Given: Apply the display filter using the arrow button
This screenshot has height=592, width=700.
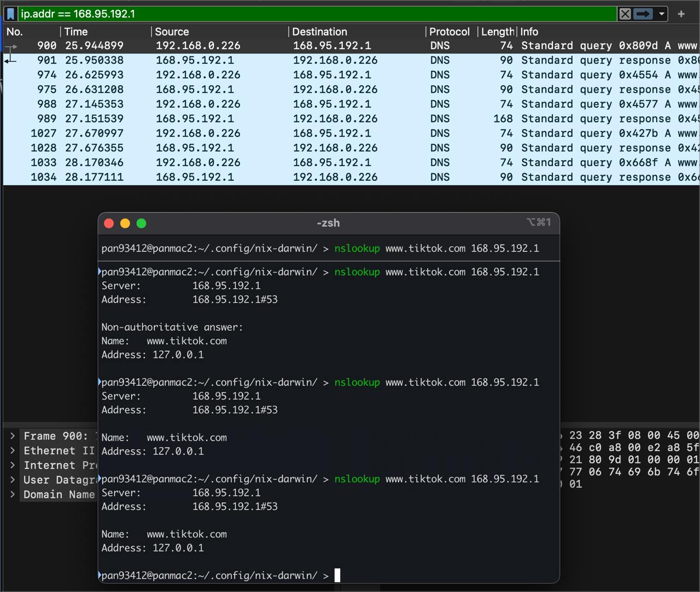Looking at the screenshot, I should (x=643, y=14).
